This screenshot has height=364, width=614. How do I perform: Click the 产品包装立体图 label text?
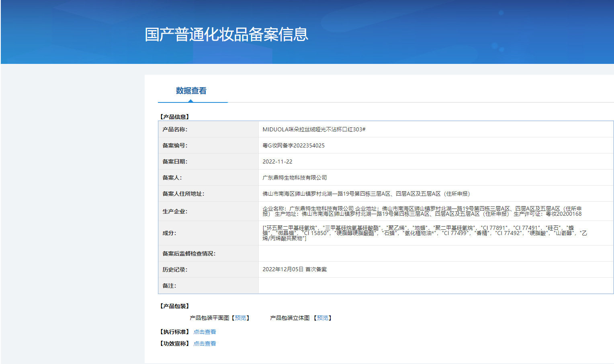[290, 318]
